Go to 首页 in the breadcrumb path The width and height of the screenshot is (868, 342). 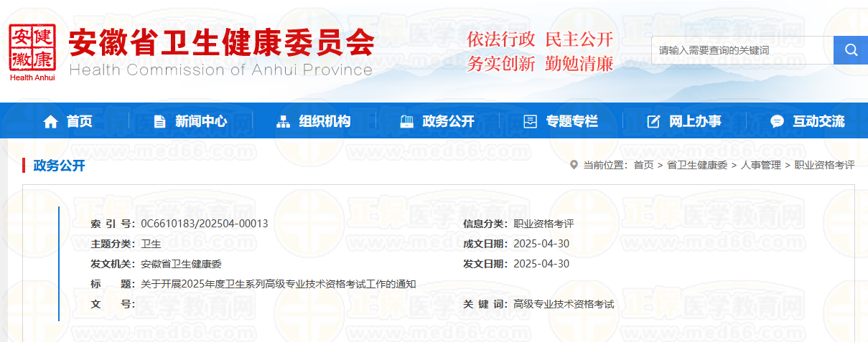tap(643, 165)
